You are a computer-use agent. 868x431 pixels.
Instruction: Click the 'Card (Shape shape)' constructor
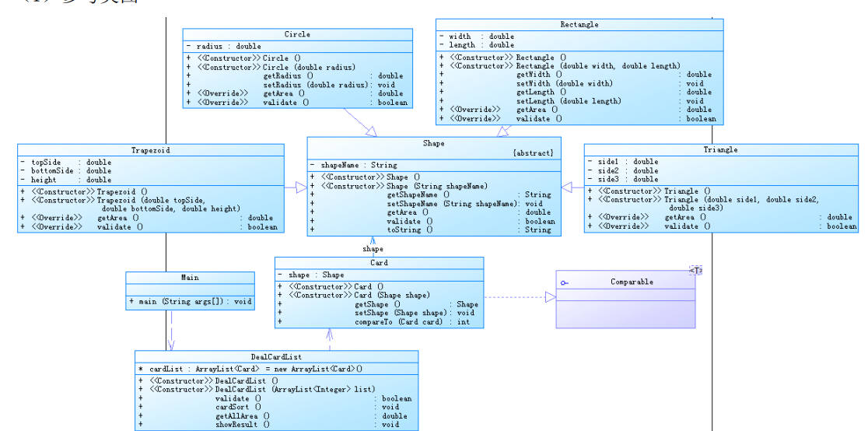(392, 296)
